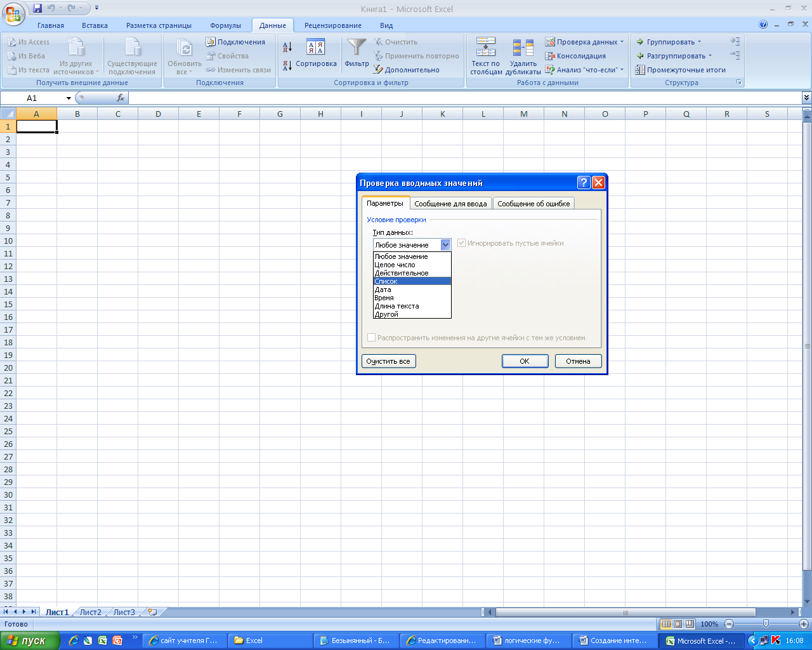812x650 pixels.
Task: Sort ascending with the А-Я arrow icon
Action: 287,47
